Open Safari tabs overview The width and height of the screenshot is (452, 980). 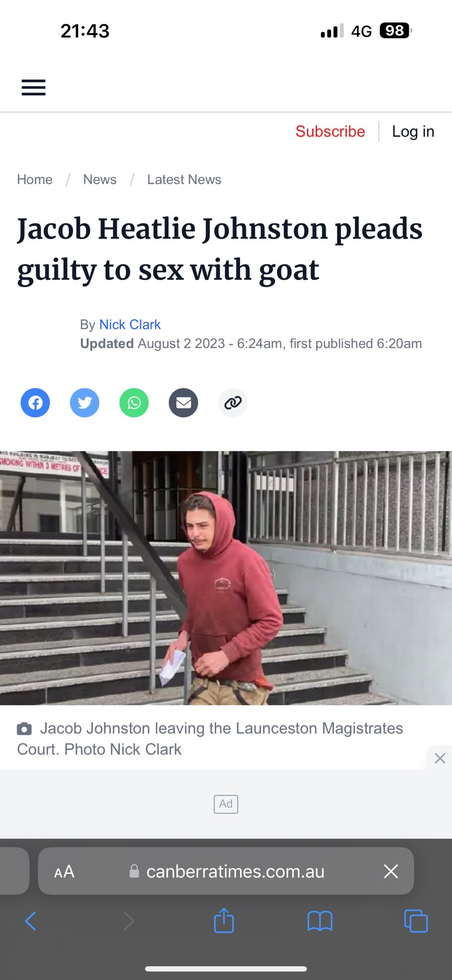[416, 921]
